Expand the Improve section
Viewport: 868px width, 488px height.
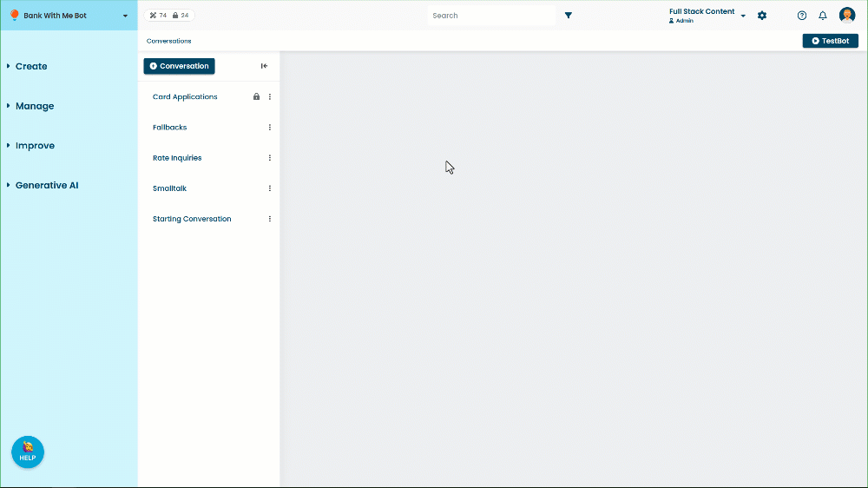[x=31, y=146]
